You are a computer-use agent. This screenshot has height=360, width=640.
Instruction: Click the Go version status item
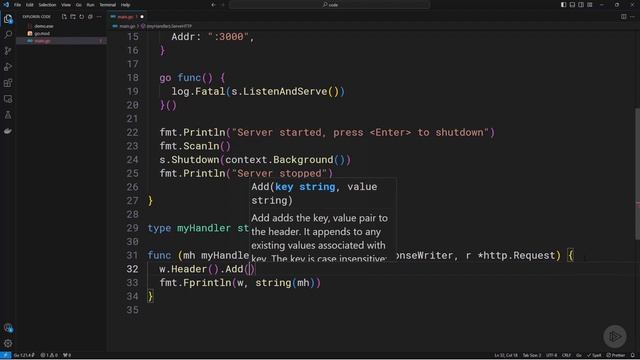coord(24,356)
